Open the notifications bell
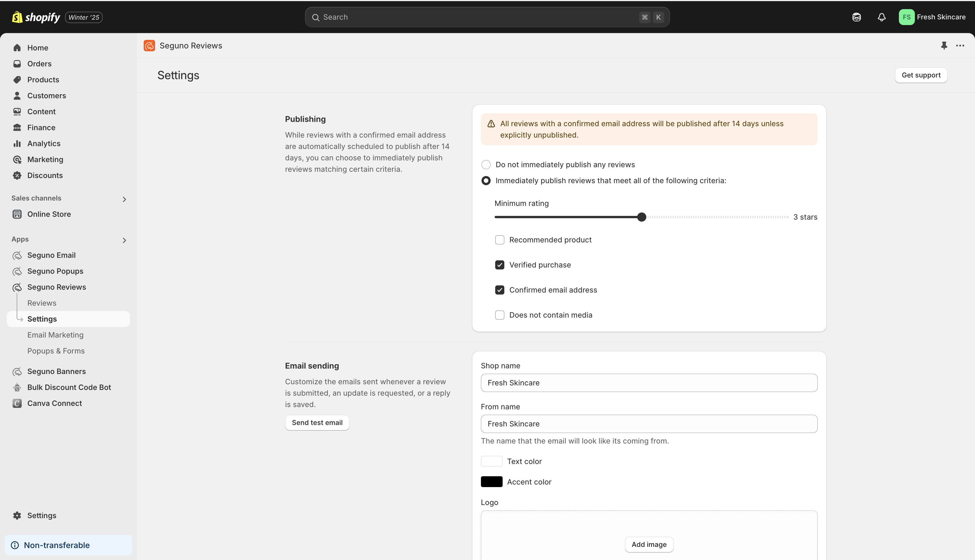 click(881, 17)
